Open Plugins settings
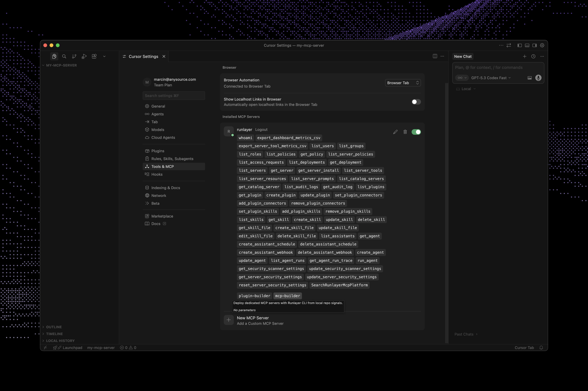This screenshot has height=391, width=588. [174, 151]
